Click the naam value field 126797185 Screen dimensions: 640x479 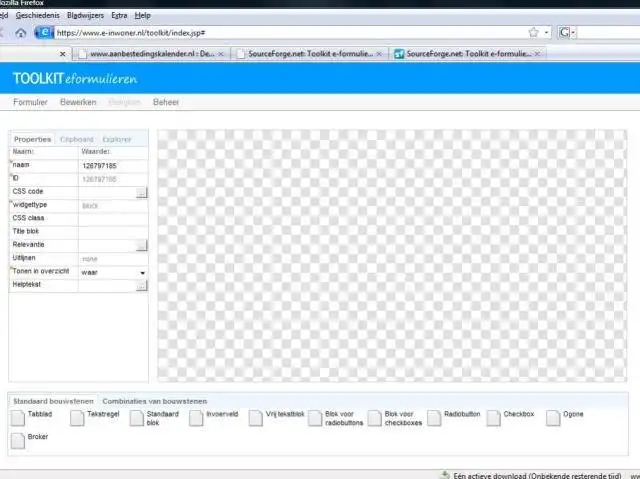pyautogui.click(x=113, y=166)
